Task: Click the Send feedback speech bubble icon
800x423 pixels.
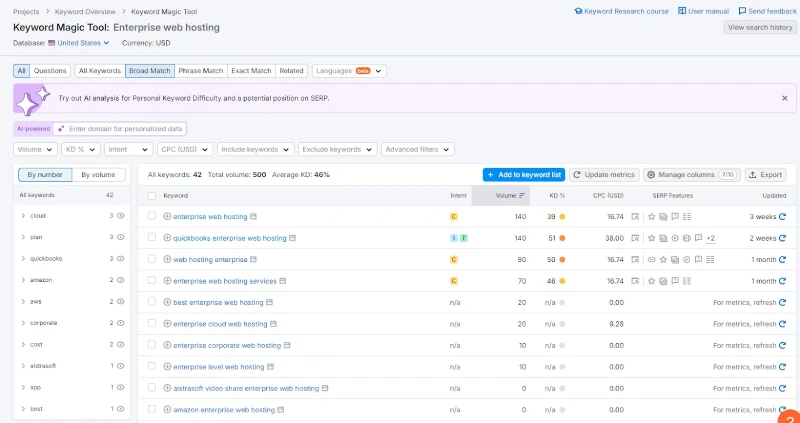Action: (742, 11)
